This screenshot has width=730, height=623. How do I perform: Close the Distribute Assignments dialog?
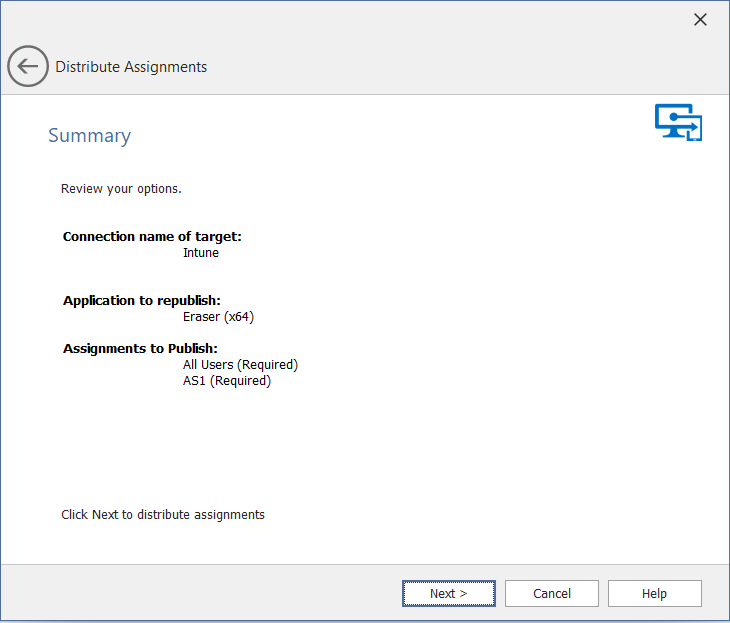[x=700, y=20]
